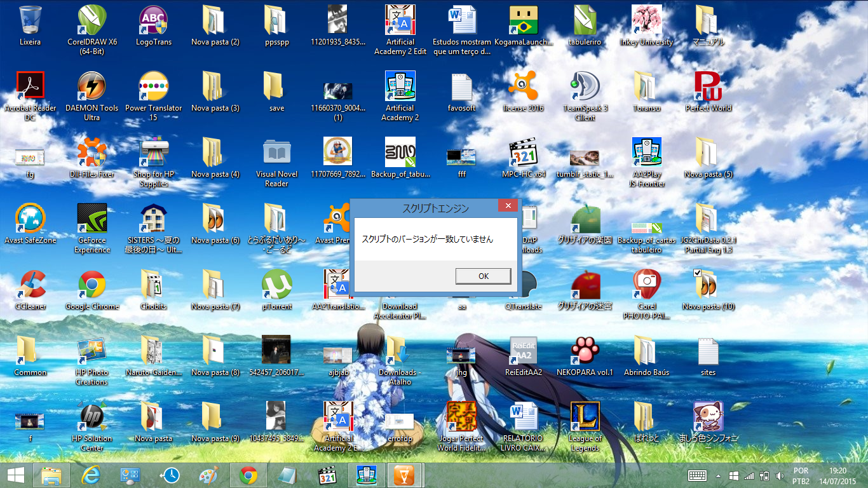
Task: Select the ましろ色シンフォニー icon
Action: tap(708, 426)
